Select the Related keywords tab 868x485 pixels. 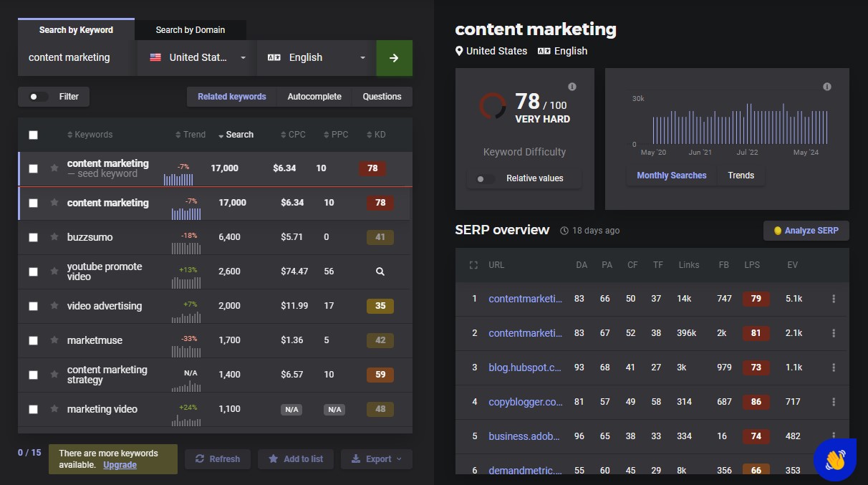coord(232,97)
